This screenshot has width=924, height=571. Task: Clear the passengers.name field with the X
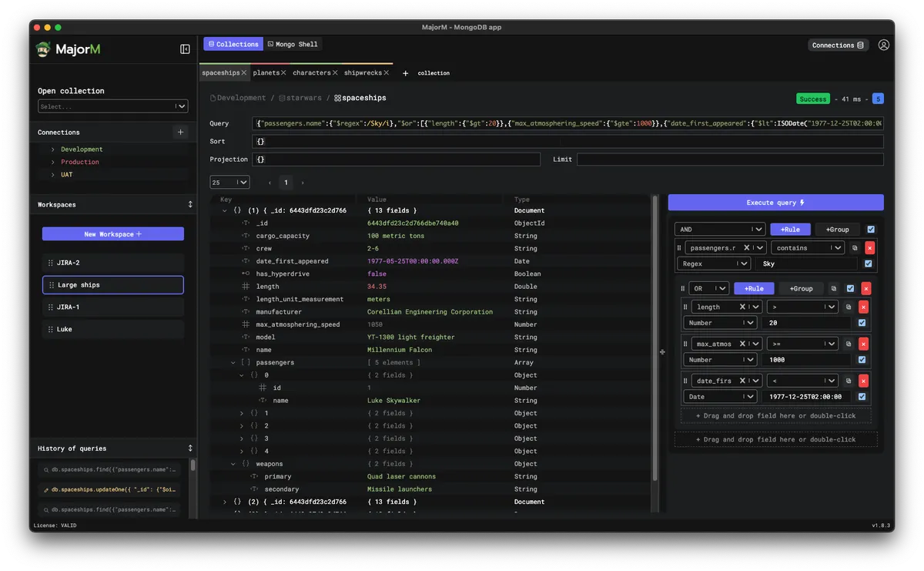pos(746,248)
